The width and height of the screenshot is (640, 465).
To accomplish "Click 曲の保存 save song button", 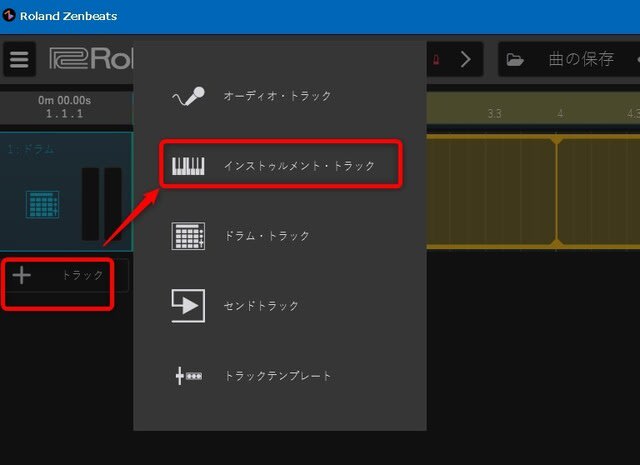I will (581, 59).
